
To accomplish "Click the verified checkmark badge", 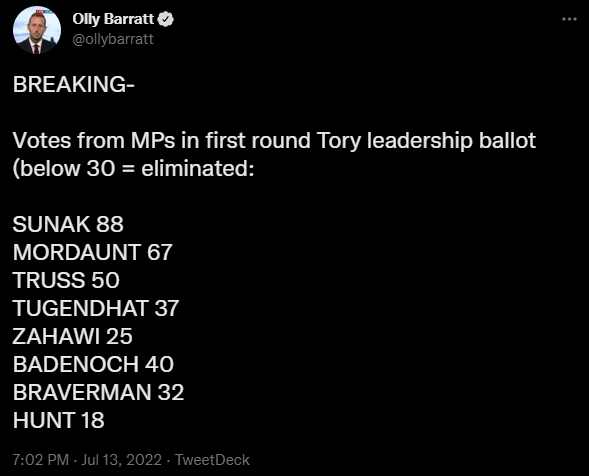I will click(x=165, y=19).
